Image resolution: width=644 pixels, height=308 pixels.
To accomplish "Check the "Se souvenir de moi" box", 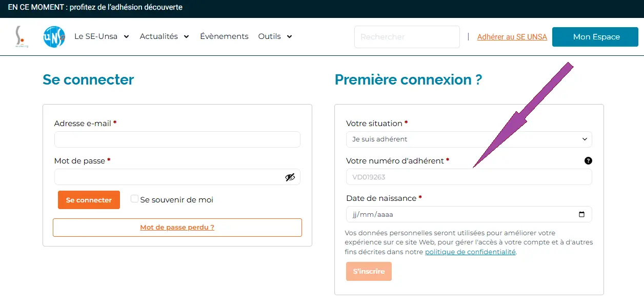I will click(134, 199).
